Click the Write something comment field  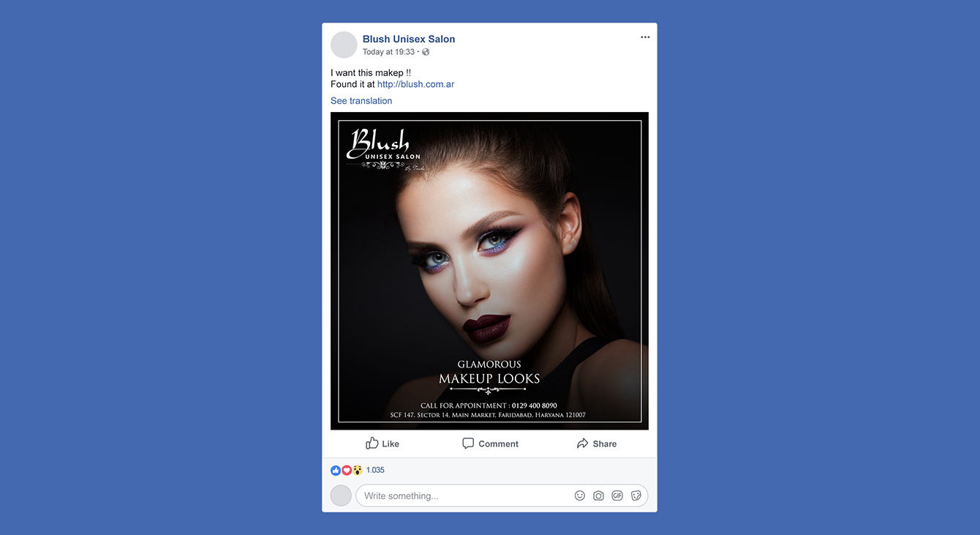502,495
